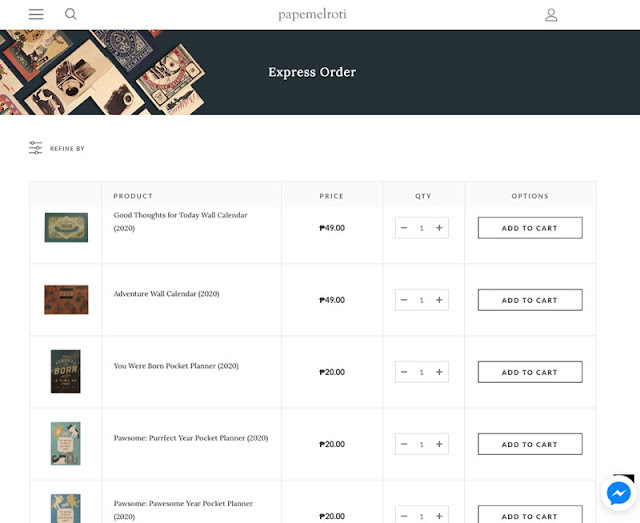Click the OPTIONS column header
This screenshot has height=523, width=640.
click(x=530, y=196)
